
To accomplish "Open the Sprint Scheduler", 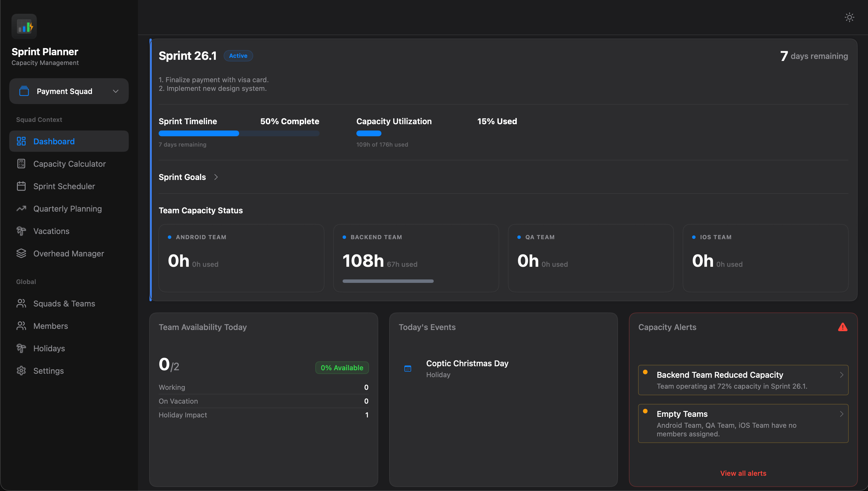I will point(64,186).
